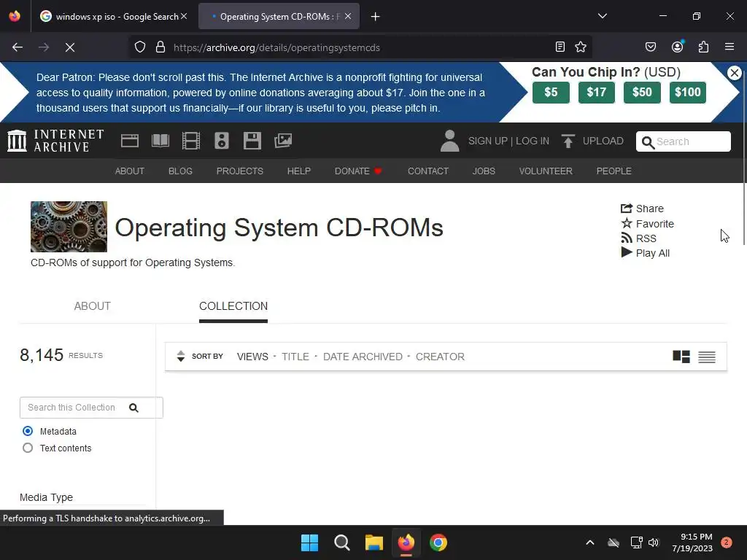Focus the Internet Archive Search box
Viewport: 747px width, 560px height.
(683, 141)
